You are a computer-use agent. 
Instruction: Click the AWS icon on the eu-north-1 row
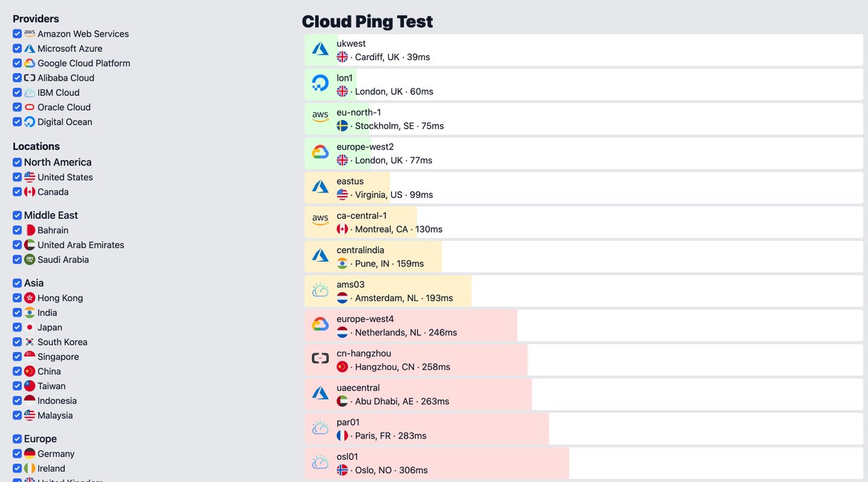point(320,118)
